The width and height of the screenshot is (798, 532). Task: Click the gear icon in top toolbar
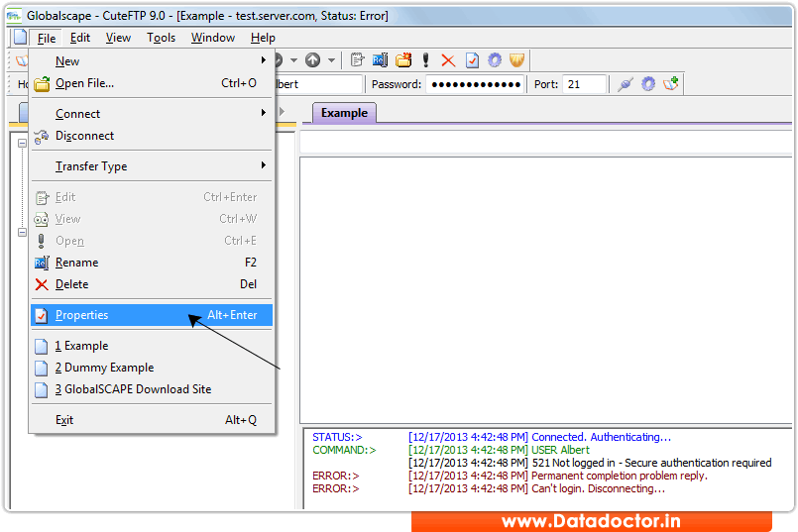[495, 60]
